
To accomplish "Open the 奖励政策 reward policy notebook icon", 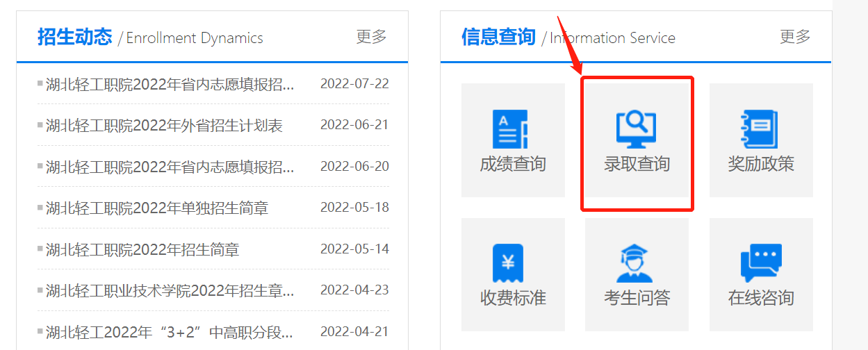I will (759, 129).
